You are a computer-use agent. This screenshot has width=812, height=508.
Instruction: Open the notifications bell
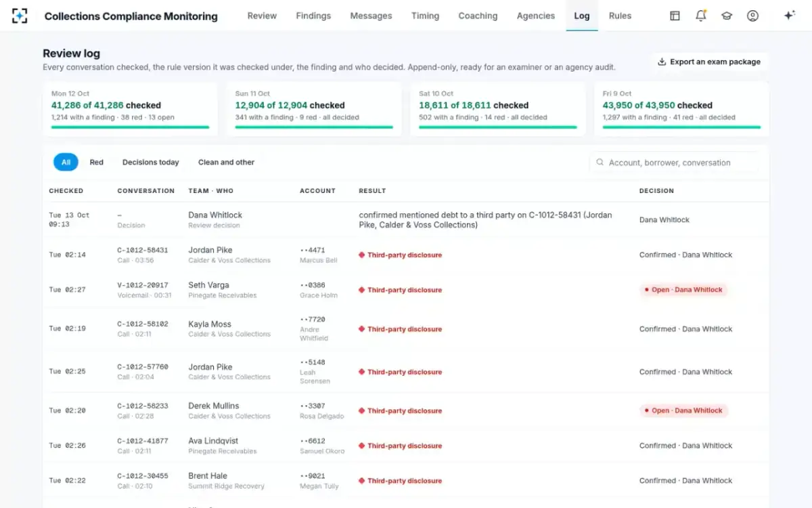pyautogui.click(x=701, y=16)
